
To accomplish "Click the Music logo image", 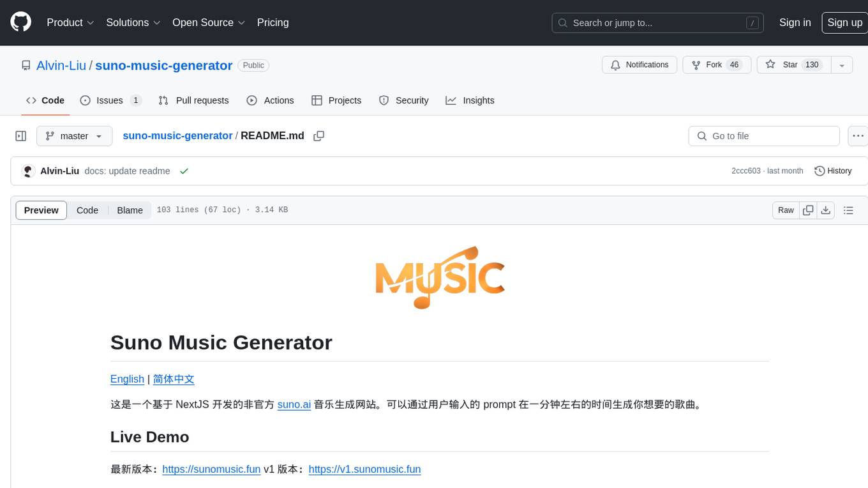I will (440, 277).
